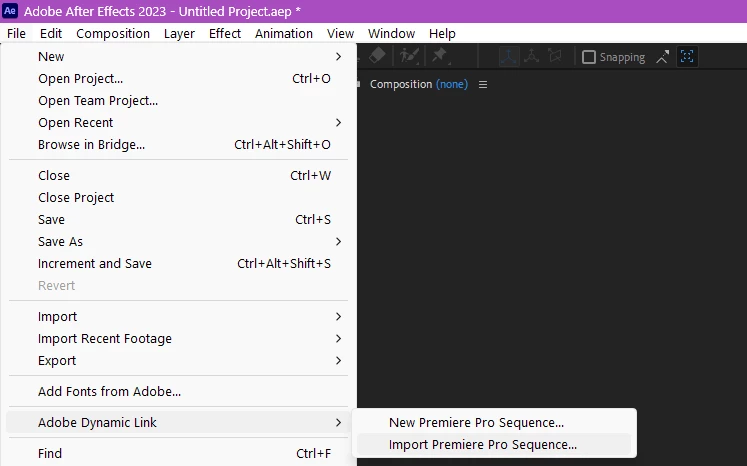Open the View menu
This screenshot has height=466, width=747.
340,33
